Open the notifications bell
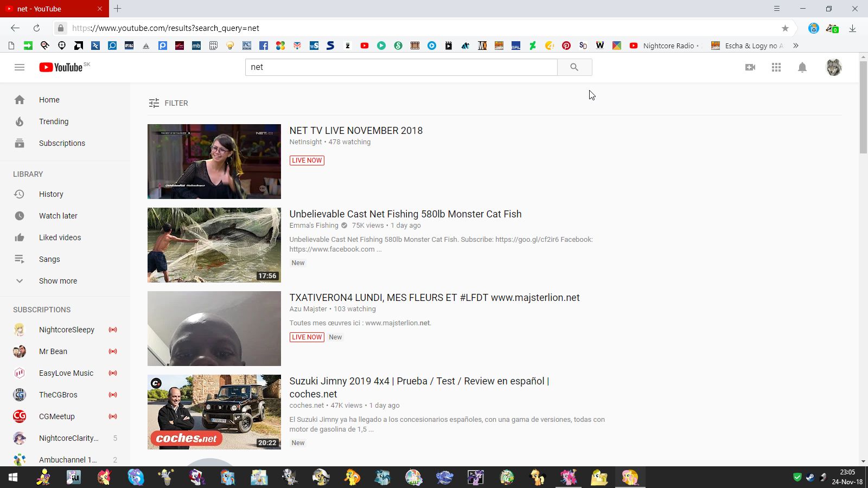Screen dimensions: 868x488 pyautogui.click(x=802, y=67)
